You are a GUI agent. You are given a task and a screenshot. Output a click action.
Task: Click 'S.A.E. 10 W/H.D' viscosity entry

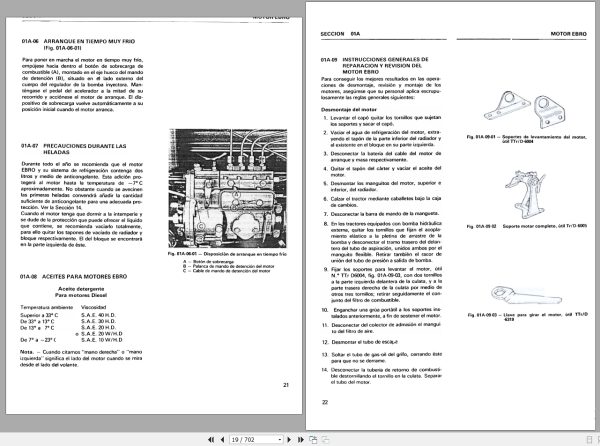click(102, 340)
